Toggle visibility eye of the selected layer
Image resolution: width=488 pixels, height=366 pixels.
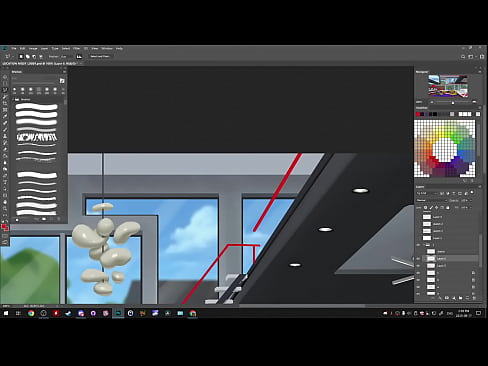[418, 259]
